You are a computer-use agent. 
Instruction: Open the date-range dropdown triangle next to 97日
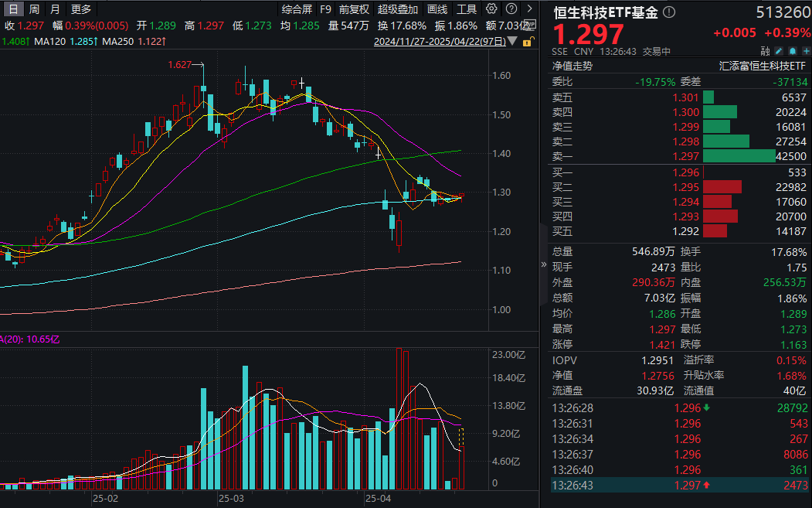(x=511, y=41)
